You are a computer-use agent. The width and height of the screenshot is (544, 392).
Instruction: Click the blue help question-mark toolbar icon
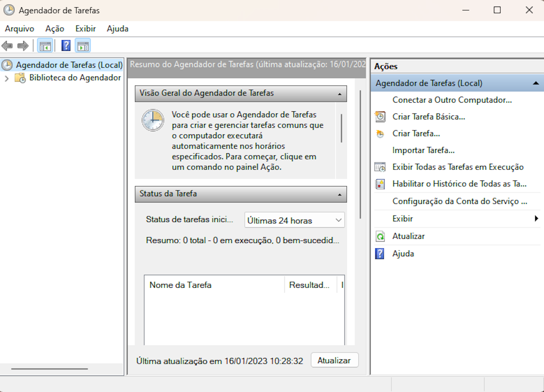point(66,46)
